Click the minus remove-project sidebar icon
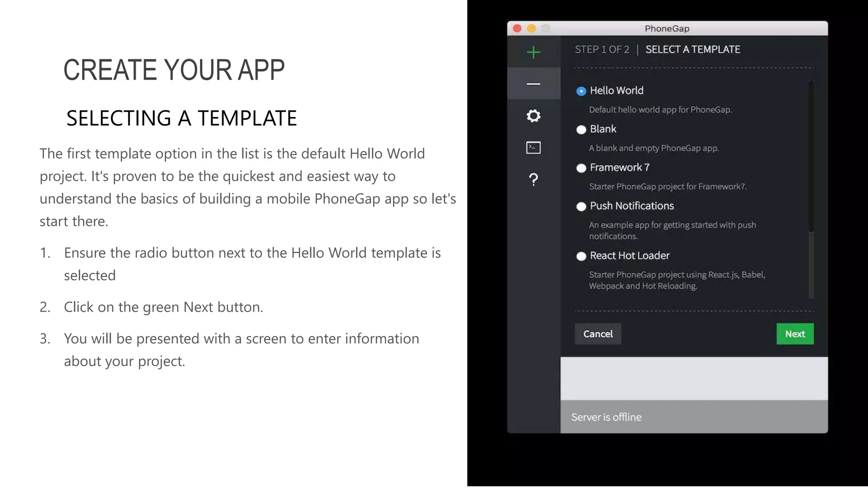The image size is (868, 488). pyautogui.click(x=533, y=84)
